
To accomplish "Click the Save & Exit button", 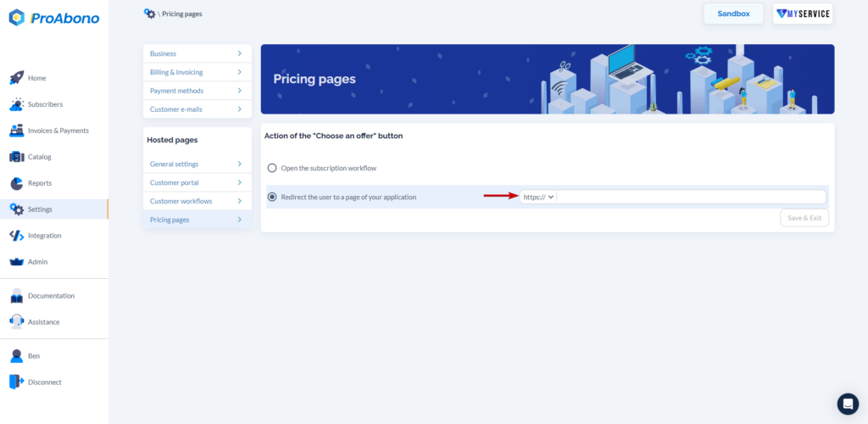I will (x=804, y=218).
